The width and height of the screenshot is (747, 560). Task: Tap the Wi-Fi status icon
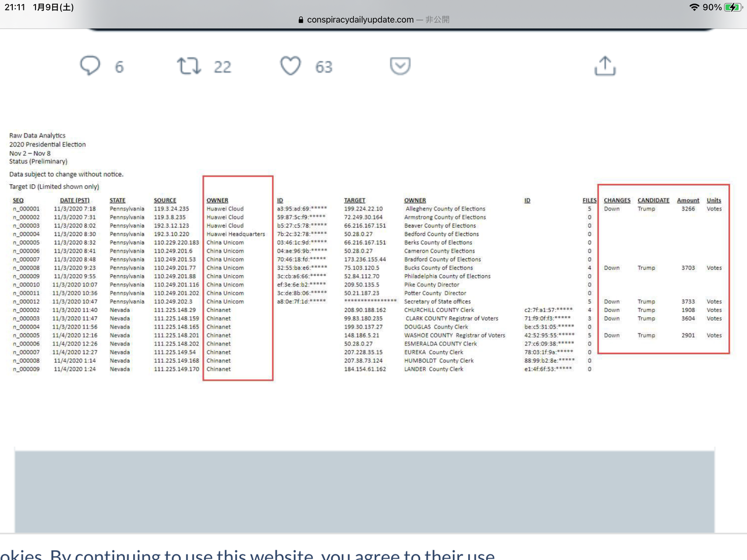[x=694, y=7]
